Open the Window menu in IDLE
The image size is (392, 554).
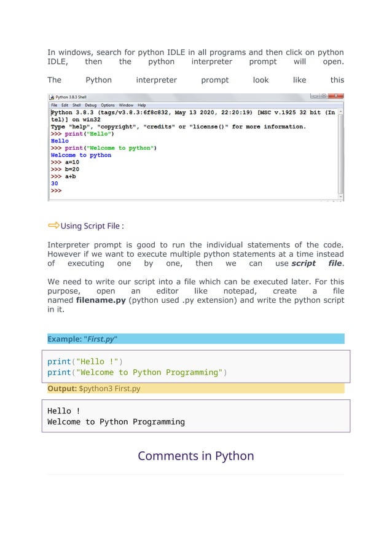[x=126, y=105]
